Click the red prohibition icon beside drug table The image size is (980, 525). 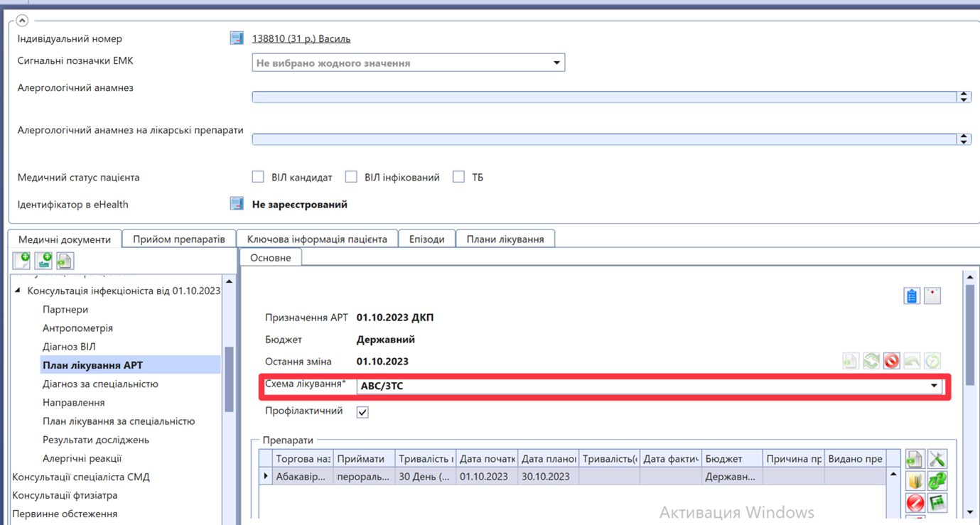[x=915, y=503]
